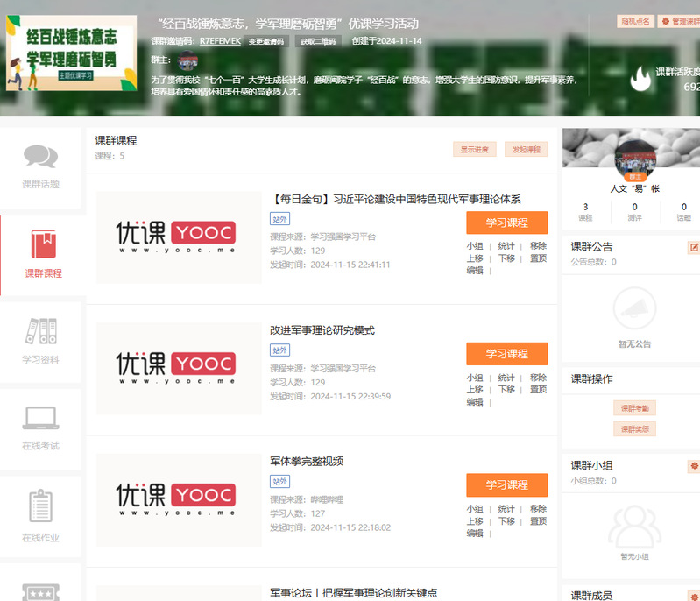Viewport: 700px width, 601px height.
Task: Click the 0 测评 count in profile
Action: pos(634,212)
